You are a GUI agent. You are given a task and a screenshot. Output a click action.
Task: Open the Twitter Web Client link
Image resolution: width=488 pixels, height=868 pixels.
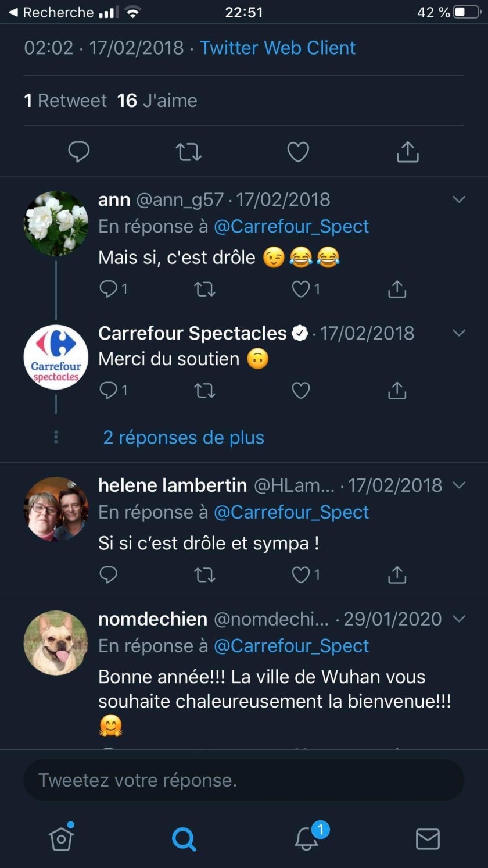coord(278,48)
